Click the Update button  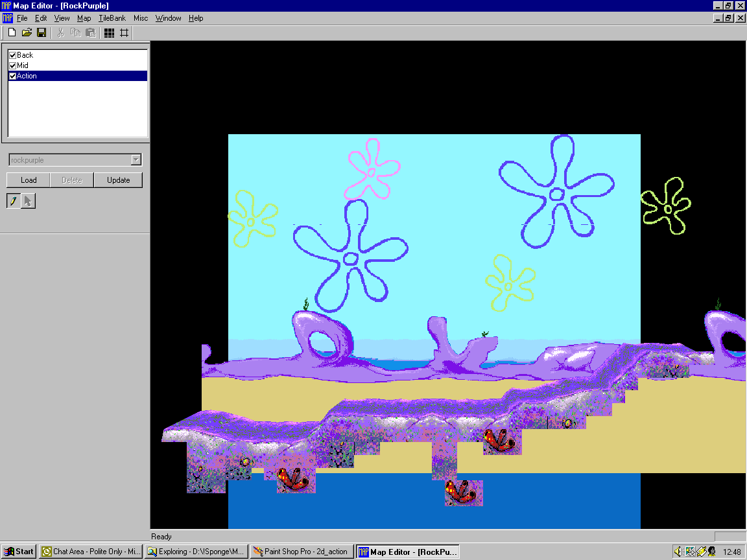tap(118, 180)
